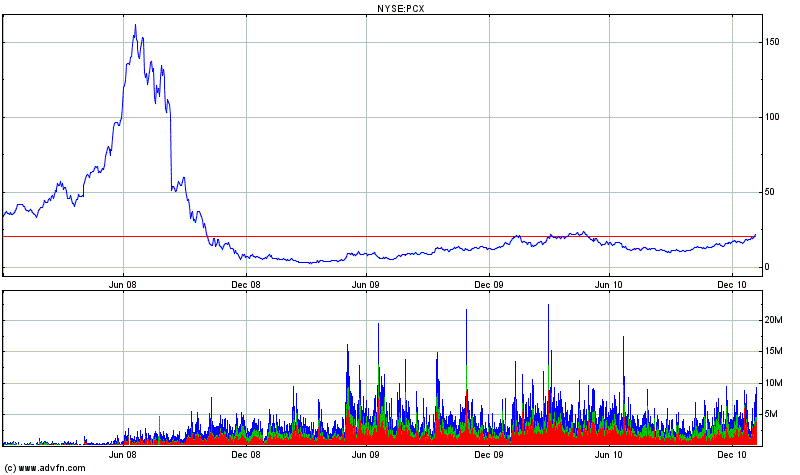Viewport: 800px width, 475px height.
Task: Click the 50 label on price axis
Action: coord(769,192)
